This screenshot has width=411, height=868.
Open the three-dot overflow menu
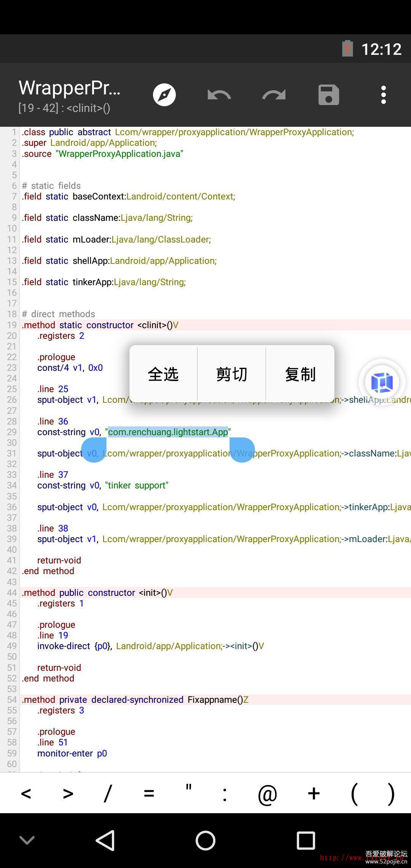383,95
